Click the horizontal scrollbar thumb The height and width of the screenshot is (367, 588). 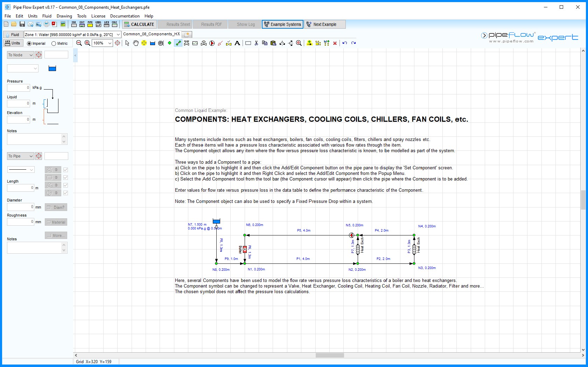coord(330,355)
